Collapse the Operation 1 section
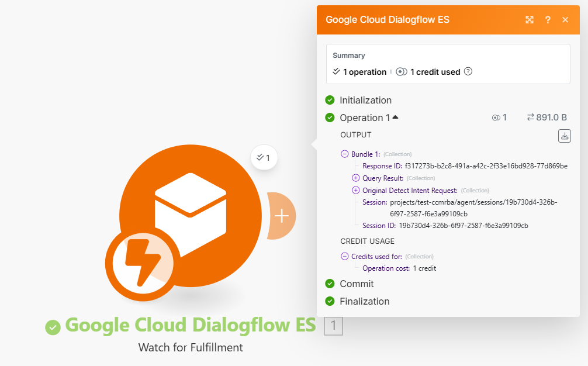 [x=396, y=118]
